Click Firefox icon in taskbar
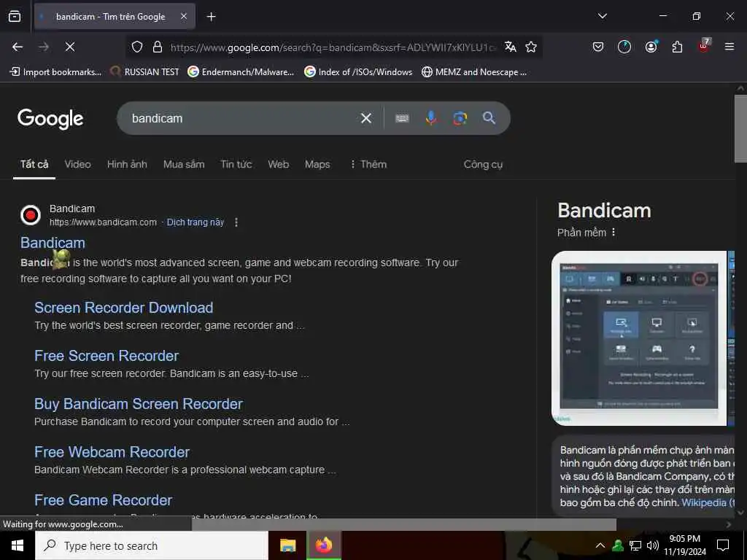 323,545
